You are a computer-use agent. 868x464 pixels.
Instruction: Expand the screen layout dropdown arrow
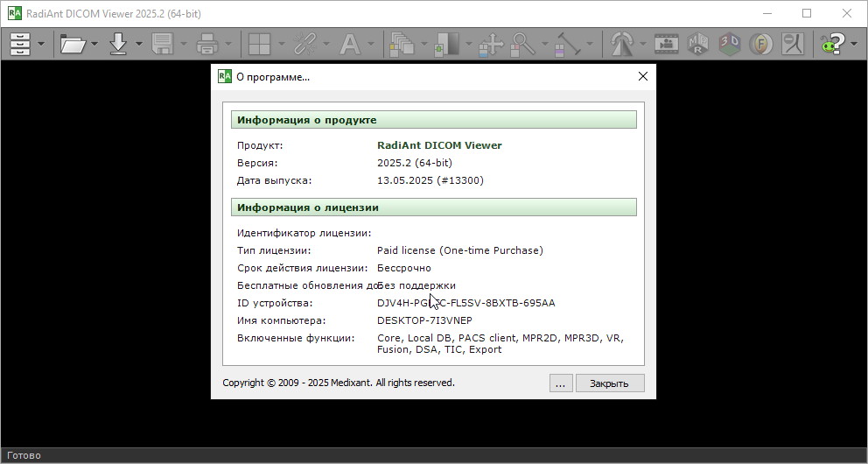[281, 44]
